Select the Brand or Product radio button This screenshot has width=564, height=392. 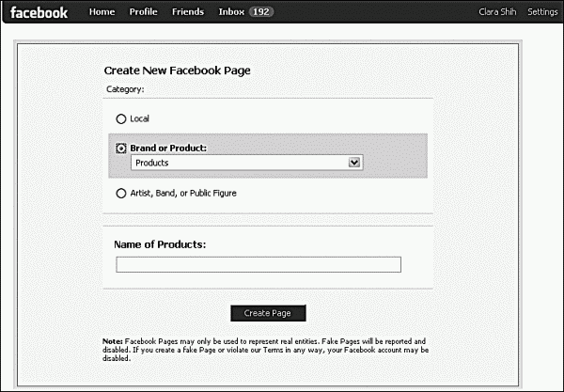[x=120, y=149]
